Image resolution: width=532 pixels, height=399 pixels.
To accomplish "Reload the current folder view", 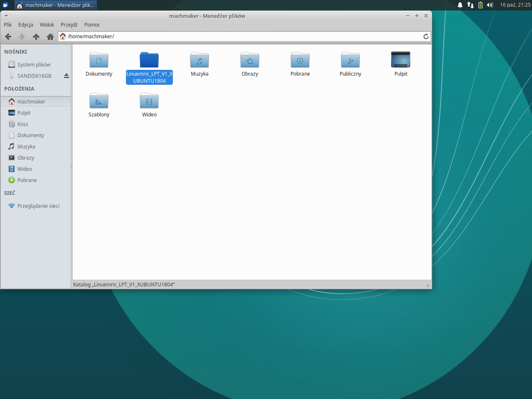I will (x=426, y=37).
